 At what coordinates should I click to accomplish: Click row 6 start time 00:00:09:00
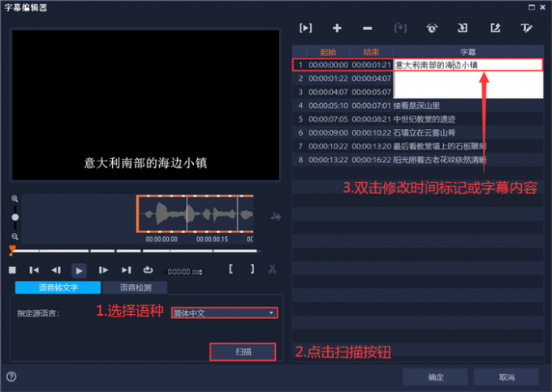(328, 132)
